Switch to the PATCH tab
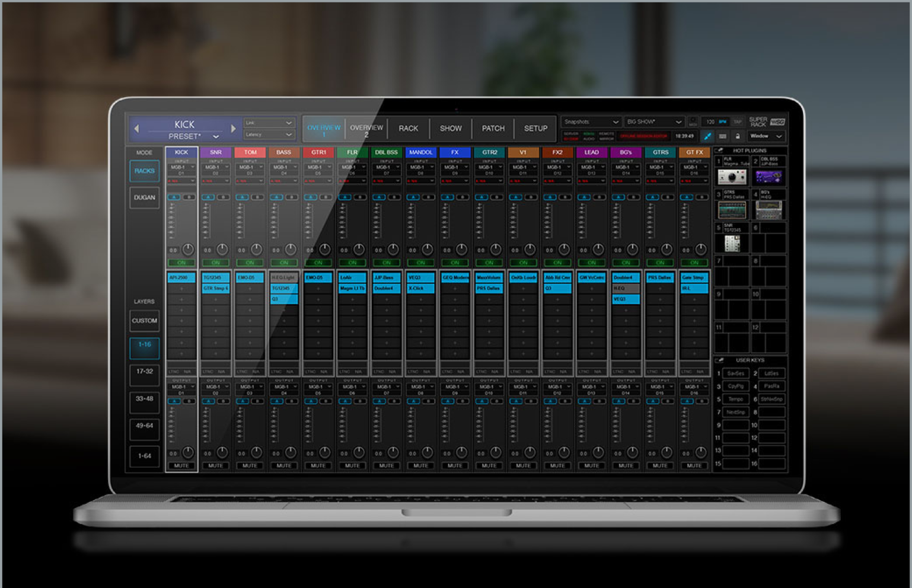This screenshot has height=588, width=912. click(x=493, y=129)
